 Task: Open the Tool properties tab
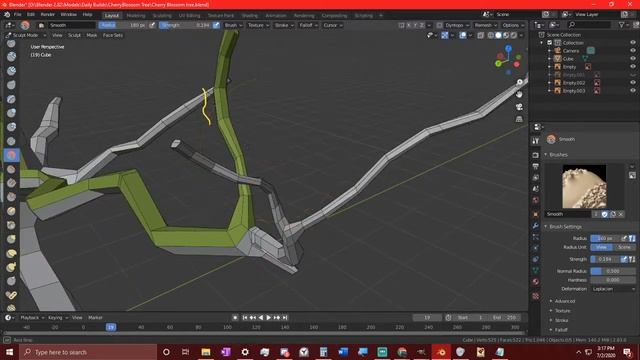(536, 140)
